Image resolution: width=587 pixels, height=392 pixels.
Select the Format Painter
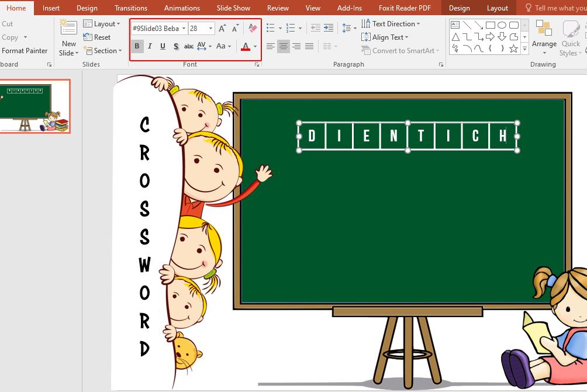24,50
